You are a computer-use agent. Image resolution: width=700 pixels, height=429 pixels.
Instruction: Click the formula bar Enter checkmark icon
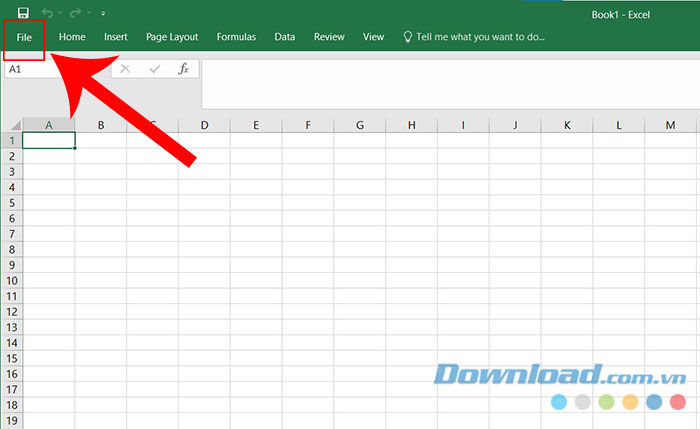154,69
